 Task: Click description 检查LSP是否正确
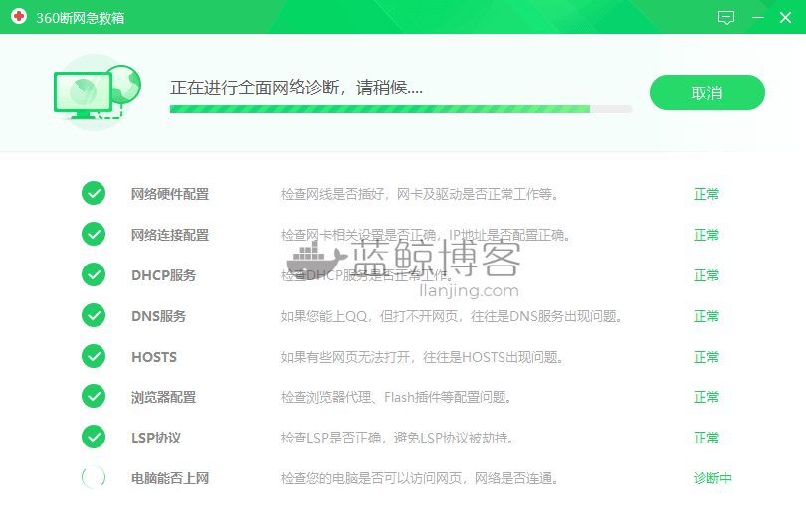pyautogui.click(x=397, y=438)
